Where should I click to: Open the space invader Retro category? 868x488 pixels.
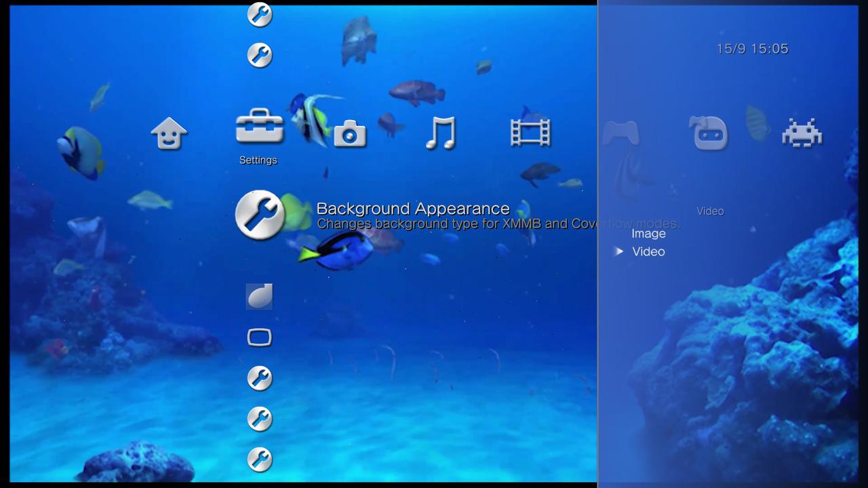(802, 132)
